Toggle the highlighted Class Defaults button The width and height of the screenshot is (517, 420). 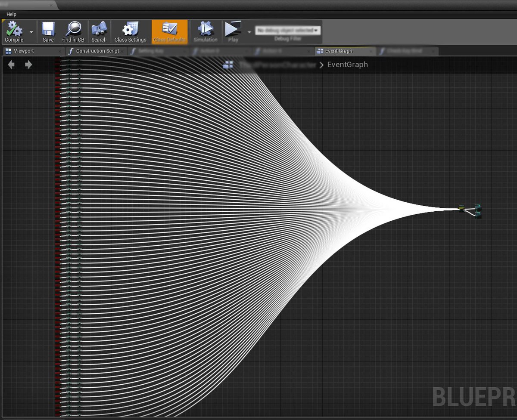click(x=169, y=32)
